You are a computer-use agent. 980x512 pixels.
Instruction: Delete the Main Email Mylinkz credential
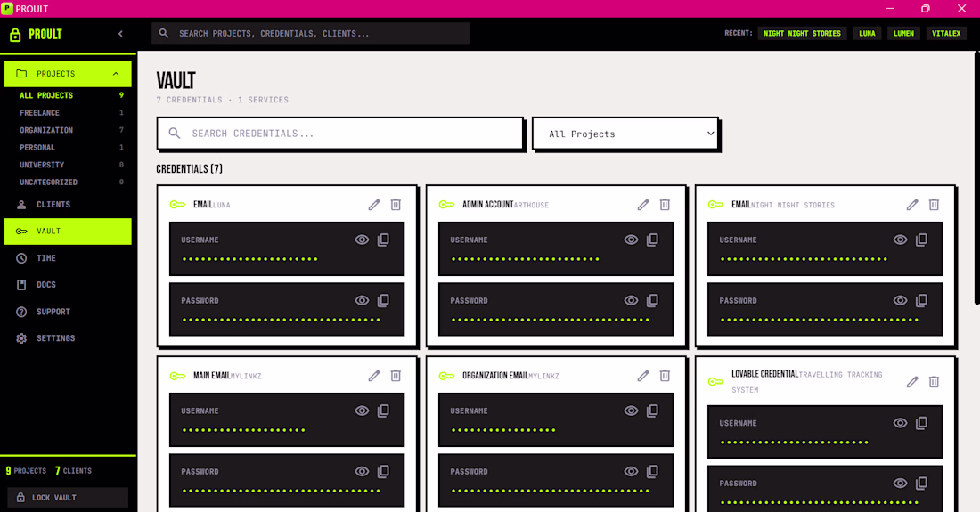point(396,376)
